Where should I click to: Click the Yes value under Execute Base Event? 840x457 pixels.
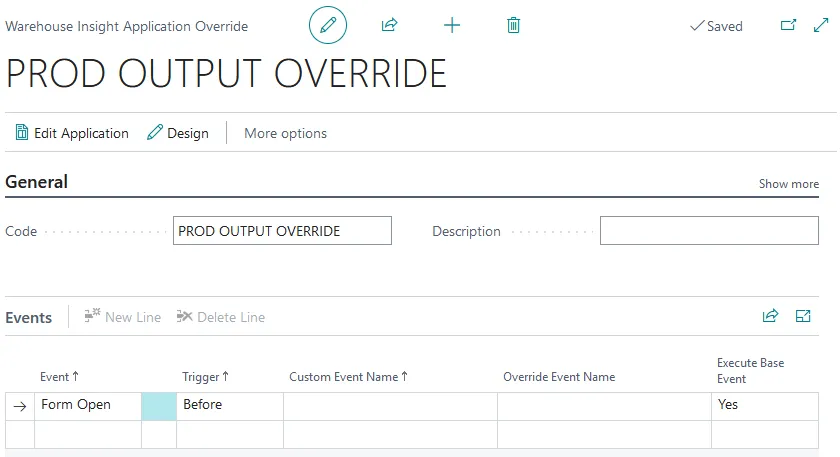click(763, 405)
